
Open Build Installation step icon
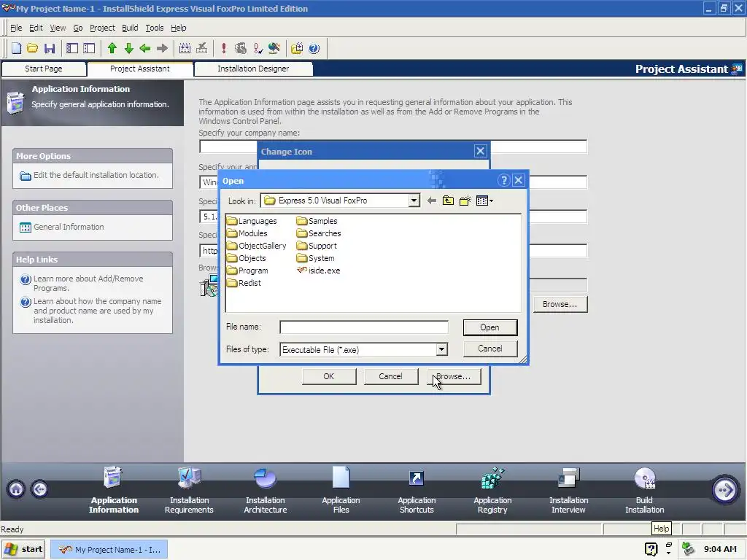tap(645, 490)
